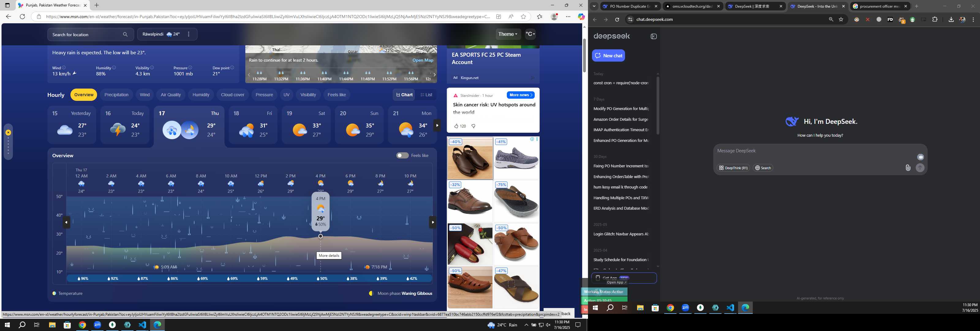Open Chrome extensions puzzle icon
Screen dimensions: 980x331
pyautogui.click(x=935, y=19)
